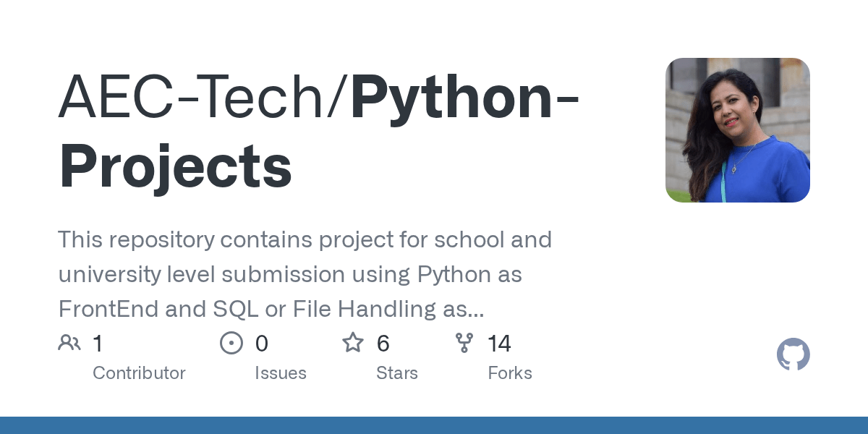Select the Stars label text
Image resolution: width=868 pixels, height=434 pixels.
(397, 373)
